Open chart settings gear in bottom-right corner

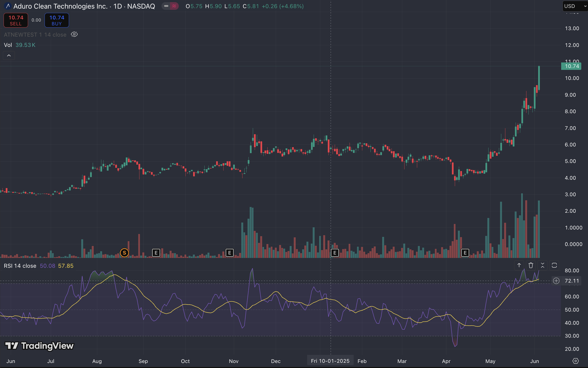[x=576, y=361]
